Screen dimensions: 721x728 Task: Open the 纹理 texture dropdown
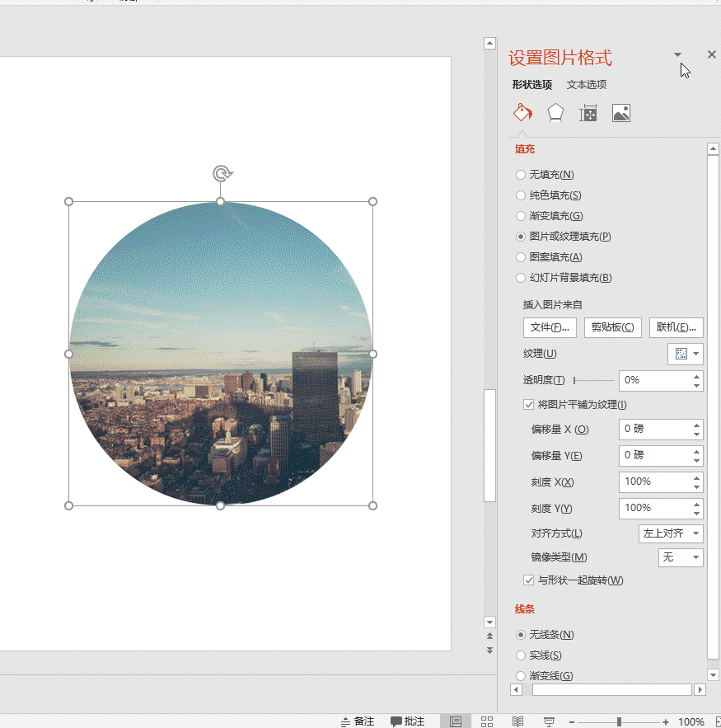685,354
